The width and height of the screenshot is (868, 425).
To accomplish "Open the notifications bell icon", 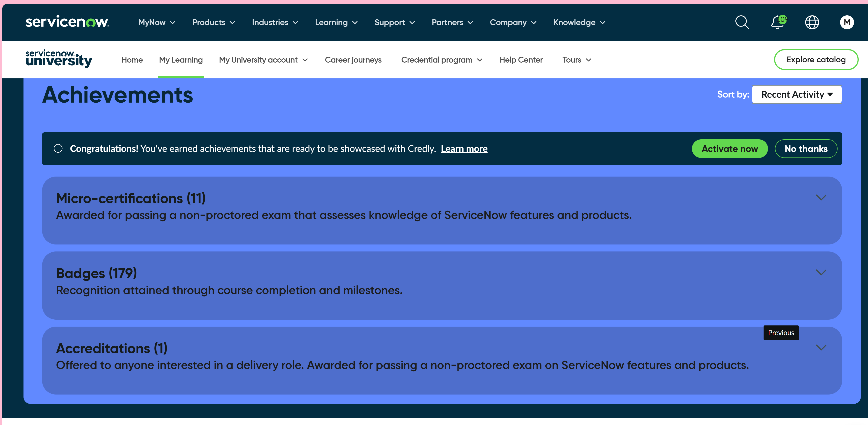I will (x=777, y=23).
